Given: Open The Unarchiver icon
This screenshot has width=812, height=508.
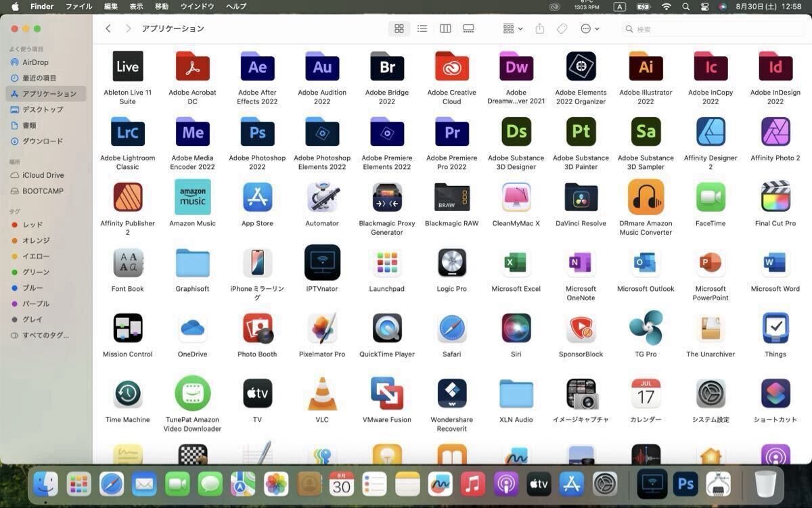Looking at the screenshot, I should [x=710, y=328].
